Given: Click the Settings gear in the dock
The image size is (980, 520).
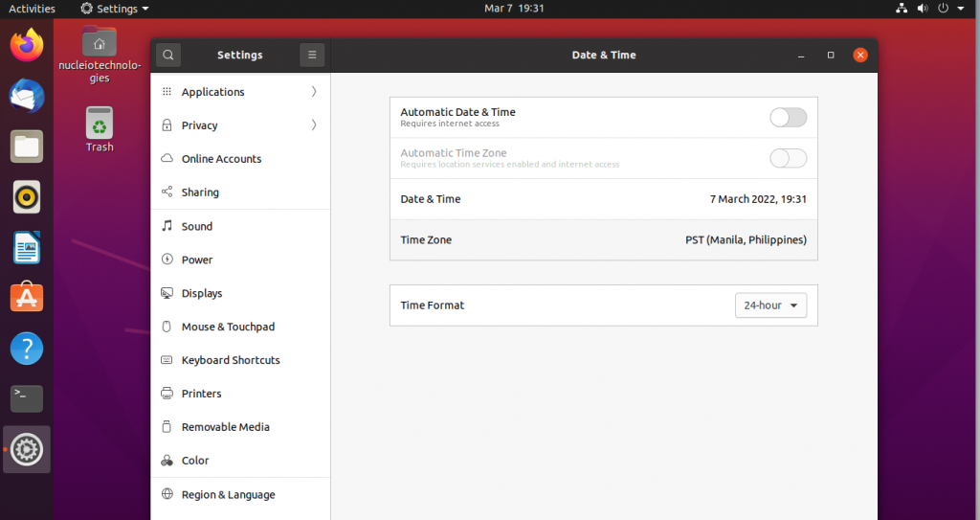Looking at the screenshot, I should (x=26, y=449).
